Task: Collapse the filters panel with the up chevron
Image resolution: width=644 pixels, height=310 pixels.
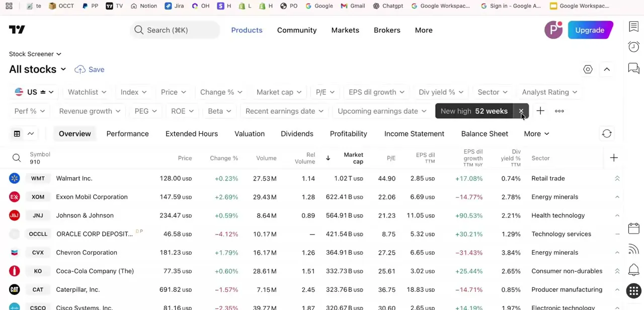Action: pos(607,69)
